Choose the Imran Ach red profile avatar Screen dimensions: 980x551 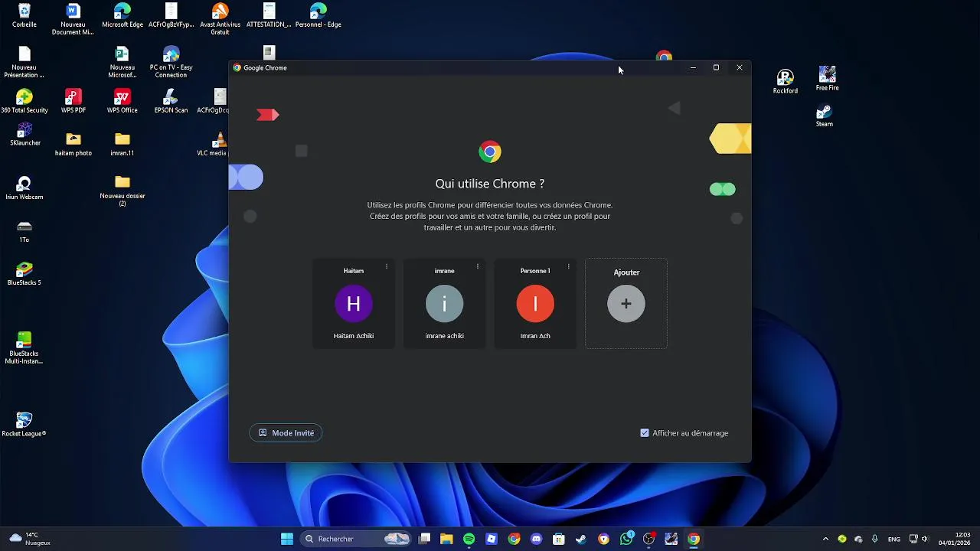point(535,304)
